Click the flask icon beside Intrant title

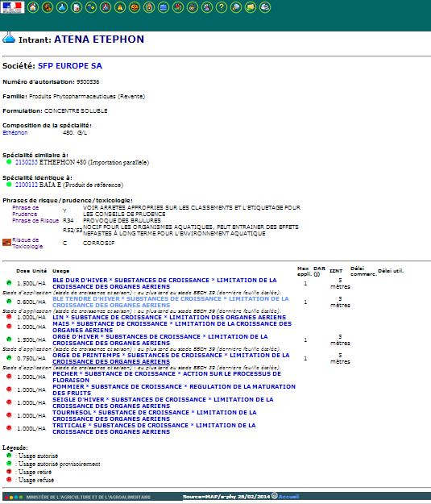coord(9,38)
